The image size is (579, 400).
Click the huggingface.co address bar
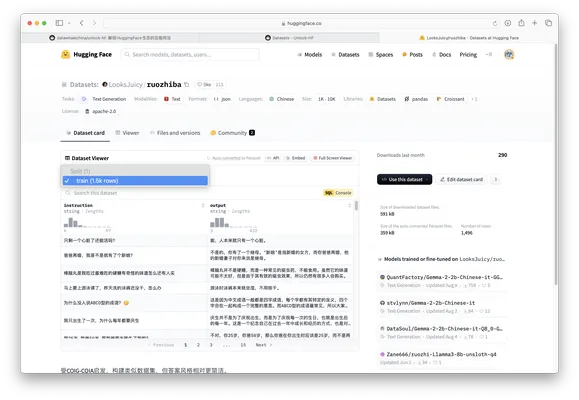pyautogui.click(x=302, y=23)
